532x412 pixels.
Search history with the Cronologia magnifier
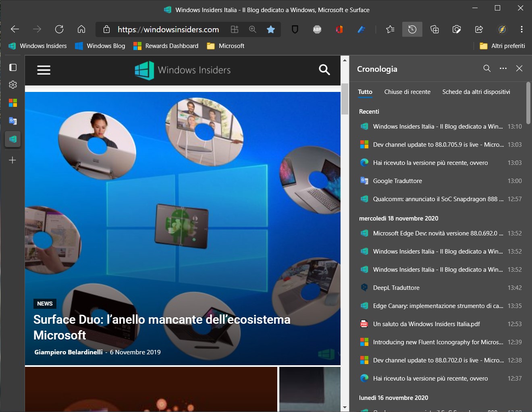pos(487,68)
